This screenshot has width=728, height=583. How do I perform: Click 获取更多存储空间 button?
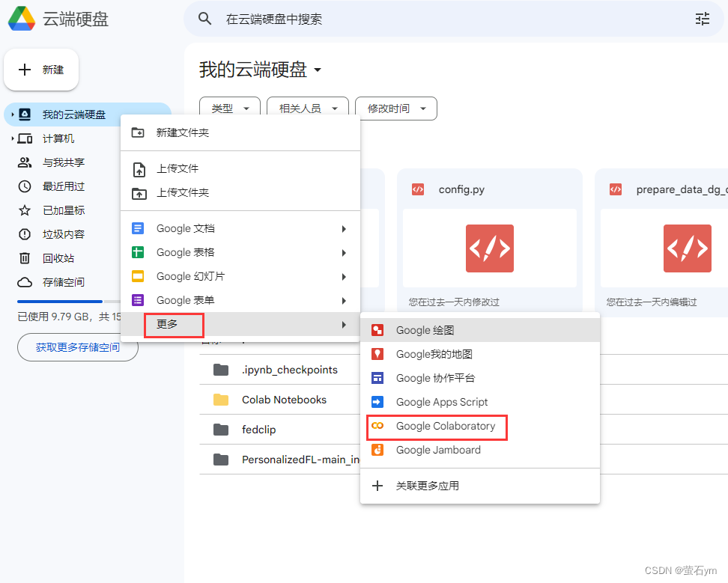point(78,347)
